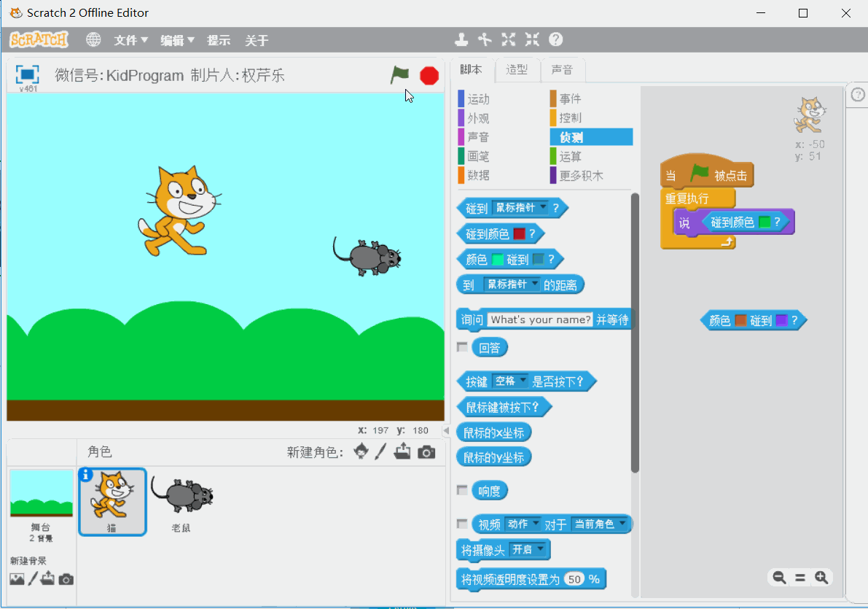Click the Scratch logo
Screen dimensions: 868x609
[x=39, y=40]
